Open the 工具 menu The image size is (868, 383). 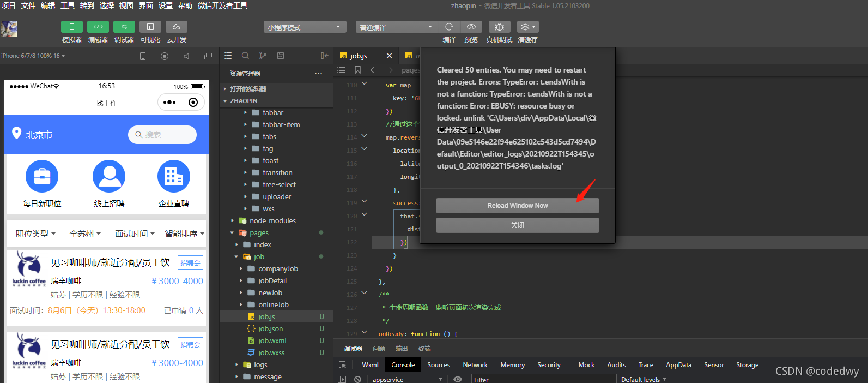pos(68,5)
